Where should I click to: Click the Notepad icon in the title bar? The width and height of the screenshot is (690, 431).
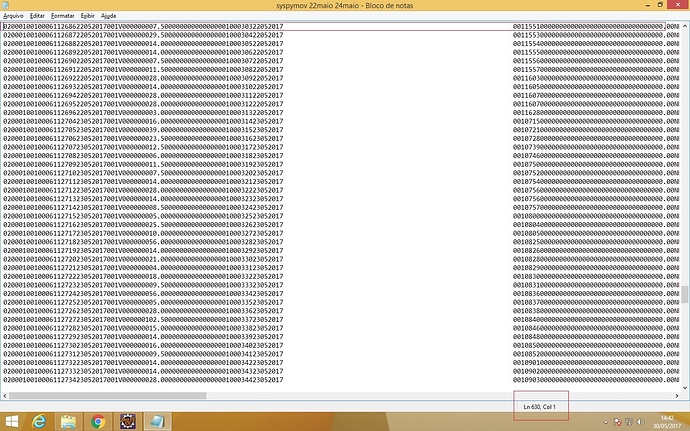[x=6, y=5]
